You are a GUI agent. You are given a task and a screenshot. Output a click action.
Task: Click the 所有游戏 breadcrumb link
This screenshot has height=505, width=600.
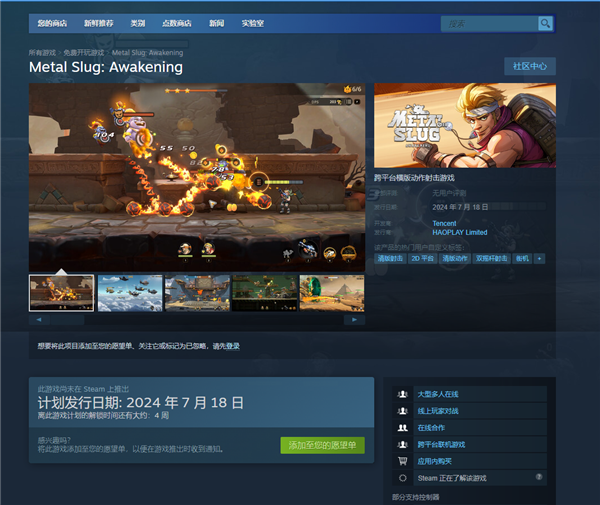(x=42, y=53)
